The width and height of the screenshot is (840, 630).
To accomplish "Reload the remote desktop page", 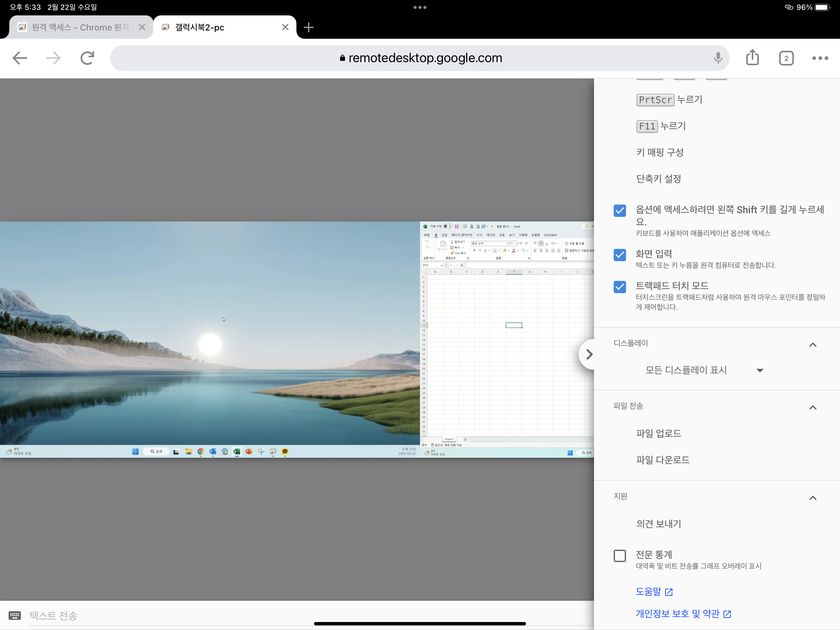I will coord(87,58).
